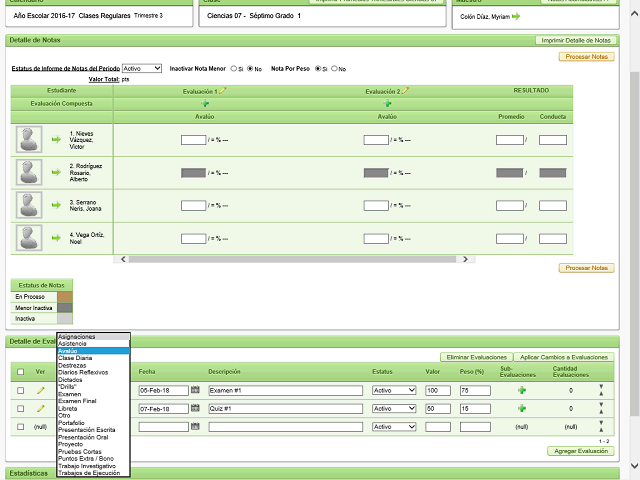Click the Menor Inactiva gray swatch in legend
The height and width of the screenshot is (480, 640).
(x=64, y=308)
